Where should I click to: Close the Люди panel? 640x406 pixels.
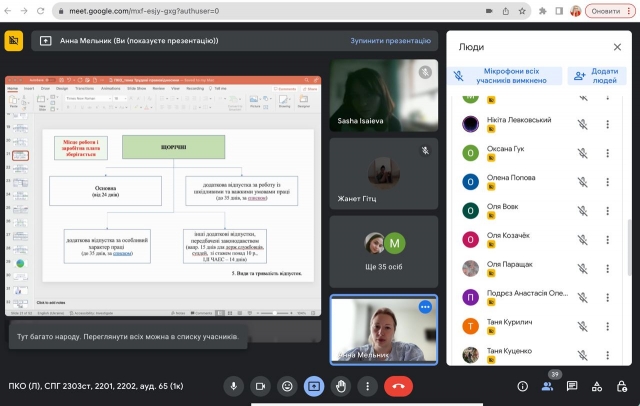[617, 47]
